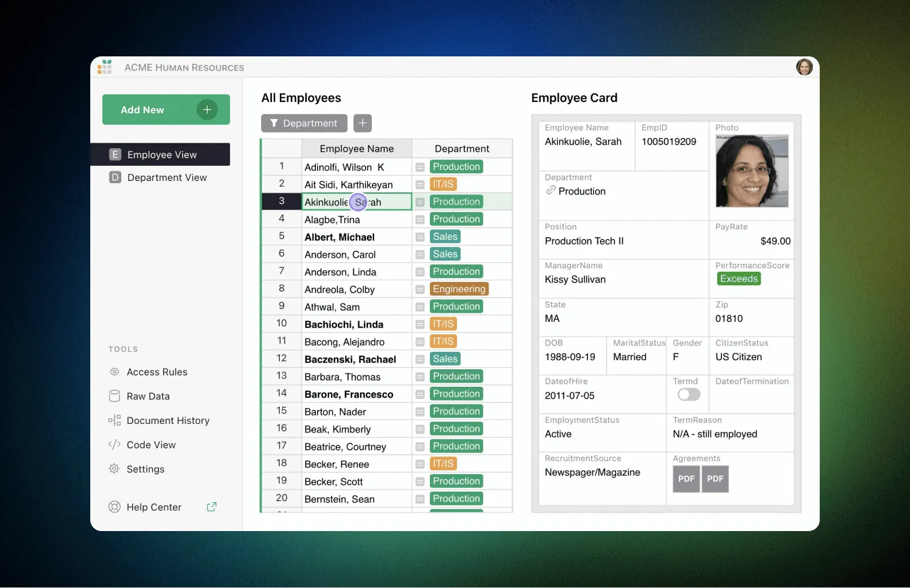Viewport: 910px width, 588px height.
Task: Click the Position value Production Tech II
Action: coord(584,241)
